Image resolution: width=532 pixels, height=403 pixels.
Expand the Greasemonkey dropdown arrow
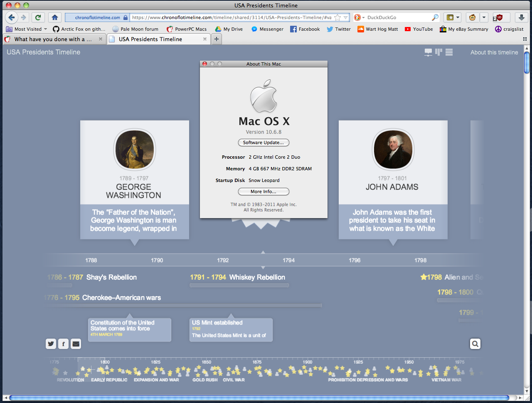[484, 17]
